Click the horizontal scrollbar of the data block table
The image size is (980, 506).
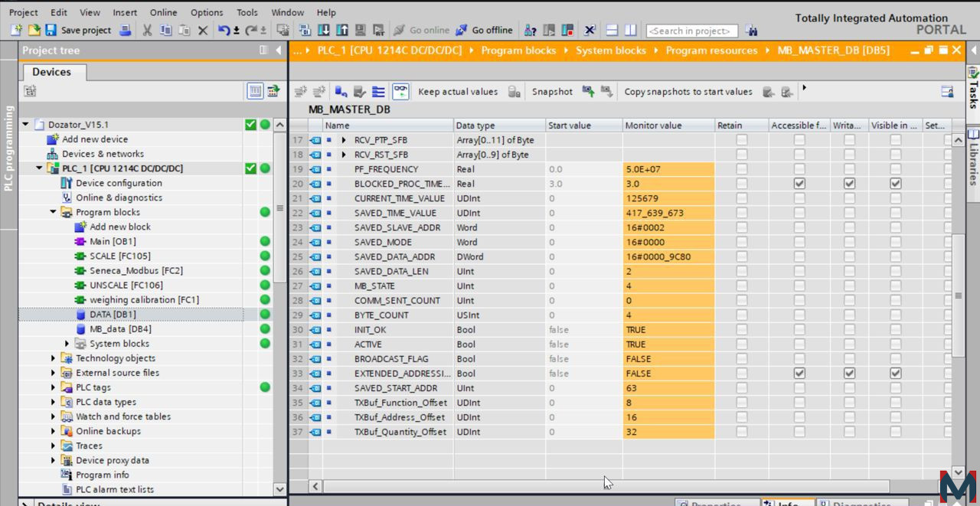pos(606,486)
